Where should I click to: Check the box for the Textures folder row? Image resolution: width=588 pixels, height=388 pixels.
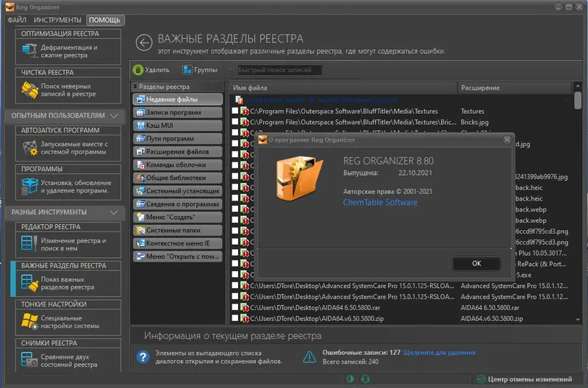coord(235,110)
